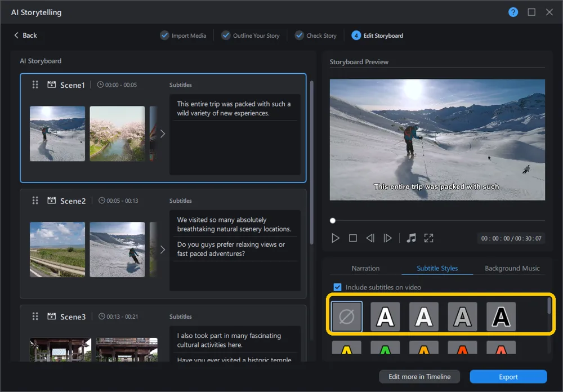Toggle Include subtitles on video checkbox
Viewport: 563px width, 392px height.
click(337, 287)
